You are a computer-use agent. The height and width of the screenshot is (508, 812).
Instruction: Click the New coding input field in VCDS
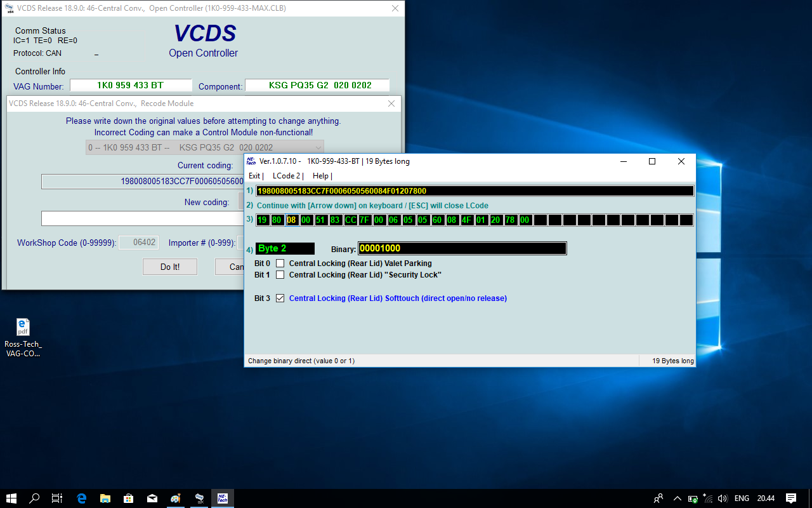(x=143, y=218)
